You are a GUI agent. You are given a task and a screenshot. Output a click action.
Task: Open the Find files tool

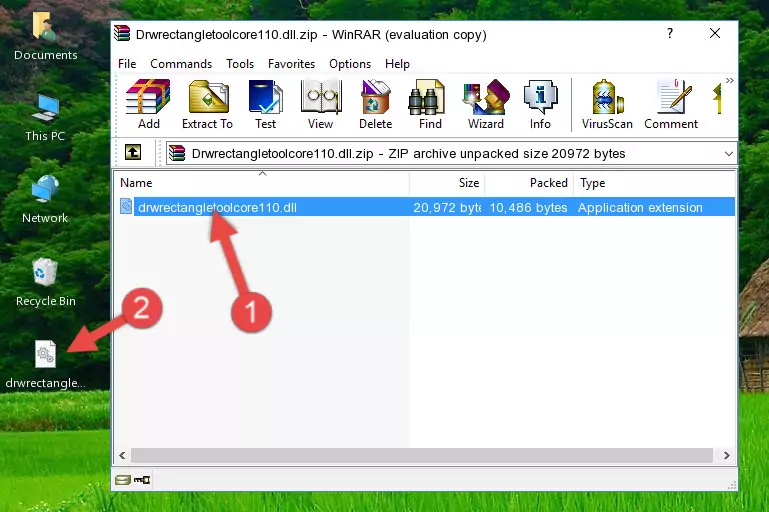point(430,104)
